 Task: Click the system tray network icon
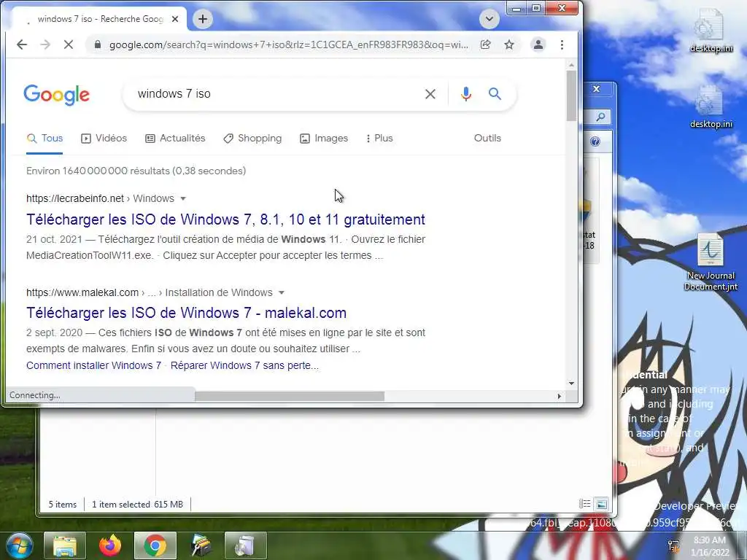coord(673,545)
